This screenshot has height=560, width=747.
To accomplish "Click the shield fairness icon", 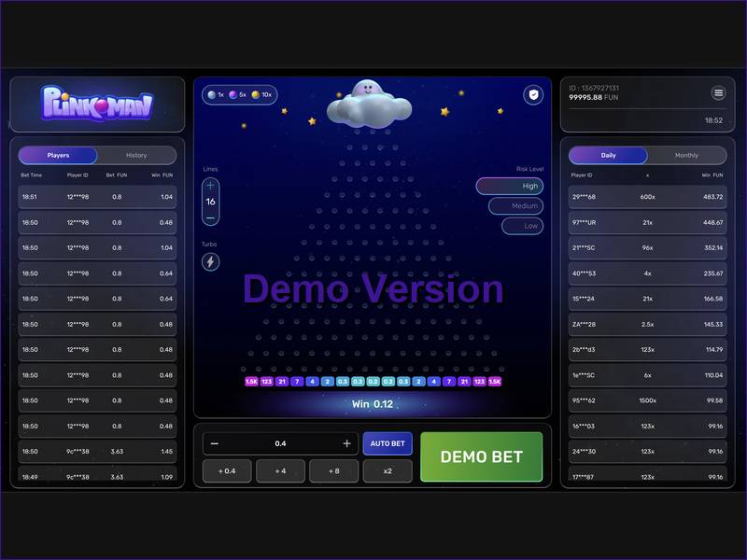I will click(533, 94).
